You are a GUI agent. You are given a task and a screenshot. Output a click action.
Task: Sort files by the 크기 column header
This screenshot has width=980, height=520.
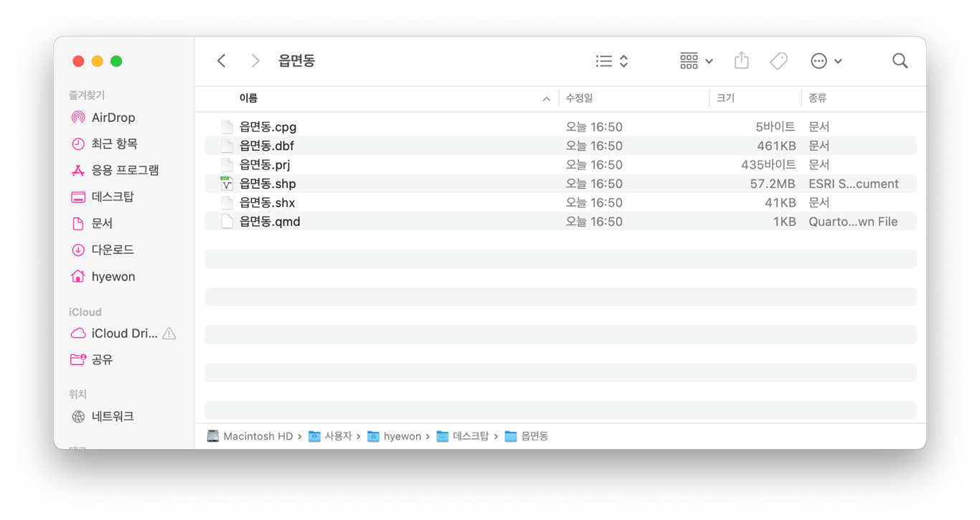(725, 98)
